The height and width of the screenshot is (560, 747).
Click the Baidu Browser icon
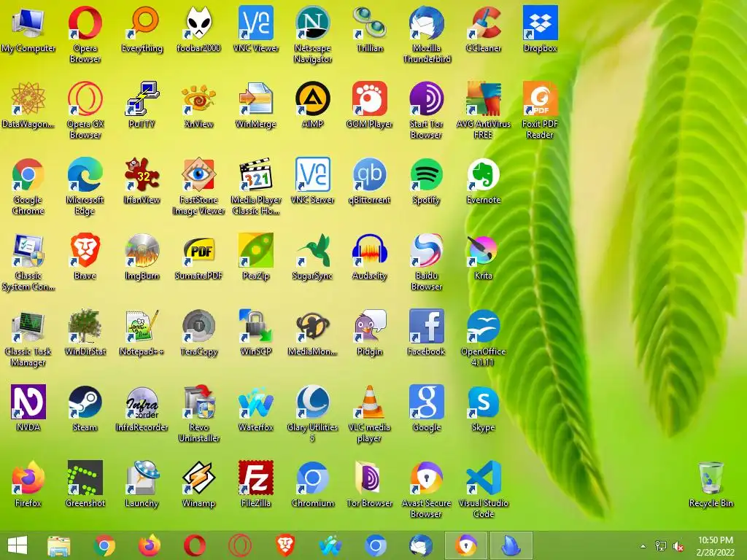click(426, 262)
